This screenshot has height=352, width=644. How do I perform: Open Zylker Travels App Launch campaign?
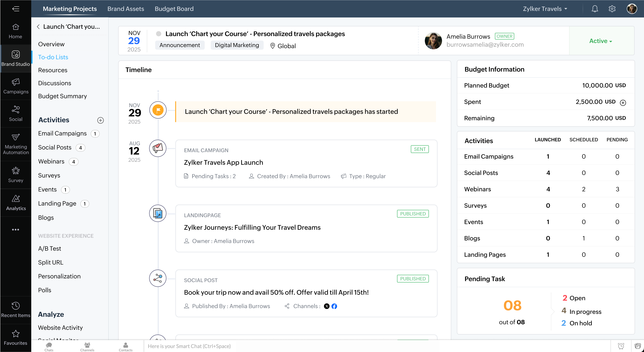pos(223,162)
